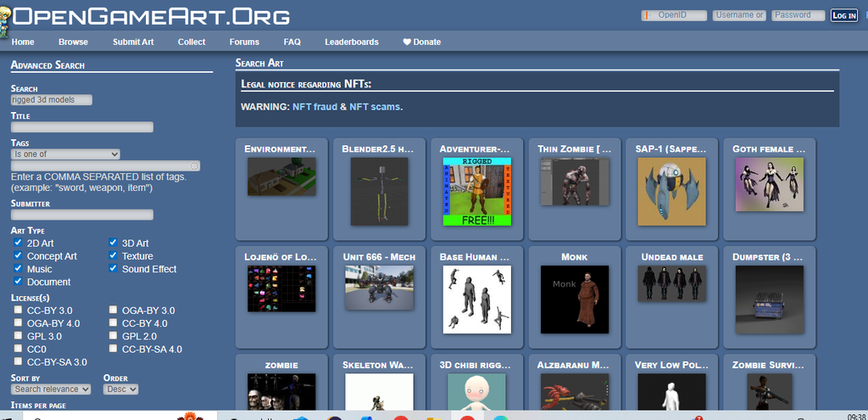Enable the CC-BY 3.0 license filter
Image resolution: width=868 pixels, height=420 pixels.
[18, 310]
